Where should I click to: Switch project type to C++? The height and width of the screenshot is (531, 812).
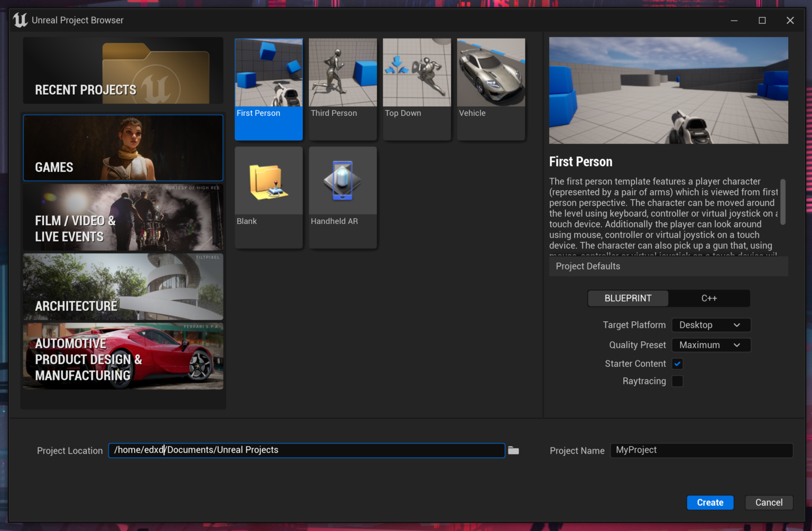click(x=709, y=299)
